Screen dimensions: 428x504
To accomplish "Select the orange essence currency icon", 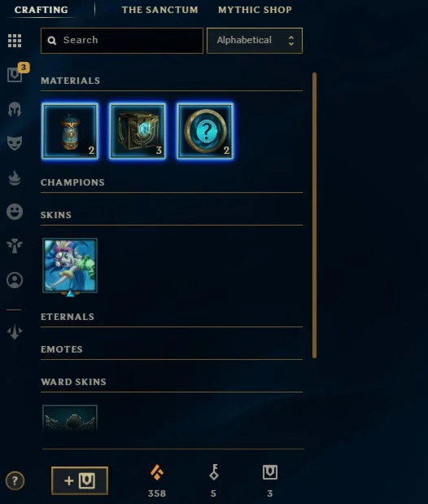I will point(157,472).
